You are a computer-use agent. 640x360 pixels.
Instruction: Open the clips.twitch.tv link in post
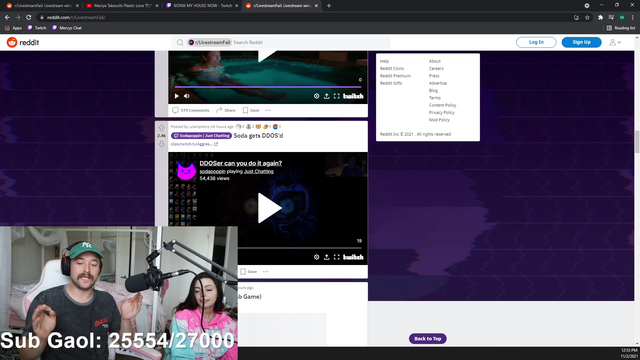(x=194, y=144)
